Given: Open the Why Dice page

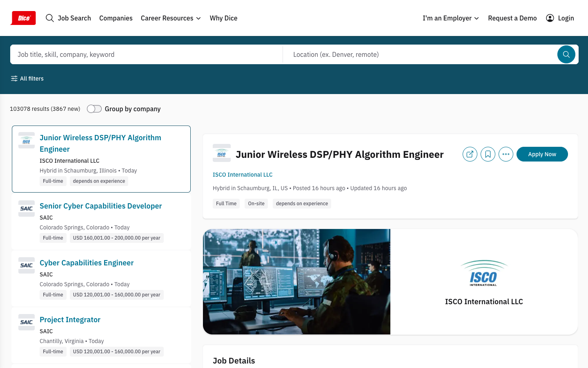Looking at the screenshot, I should (223, 18).
